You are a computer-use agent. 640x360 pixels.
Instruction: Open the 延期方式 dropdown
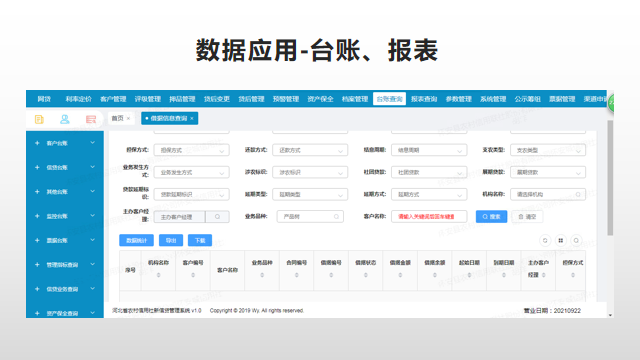point(429,194)
